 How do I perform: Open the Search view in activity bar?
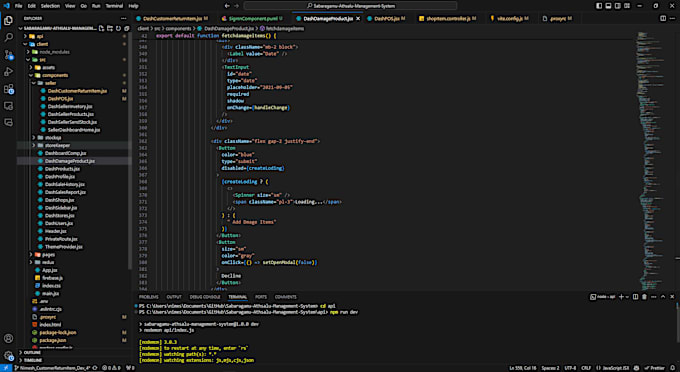coord(8,37)
